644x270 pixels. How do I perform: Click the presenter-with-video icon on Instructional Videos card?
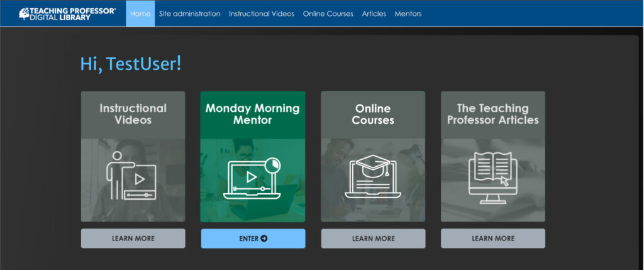pos(131,176)
